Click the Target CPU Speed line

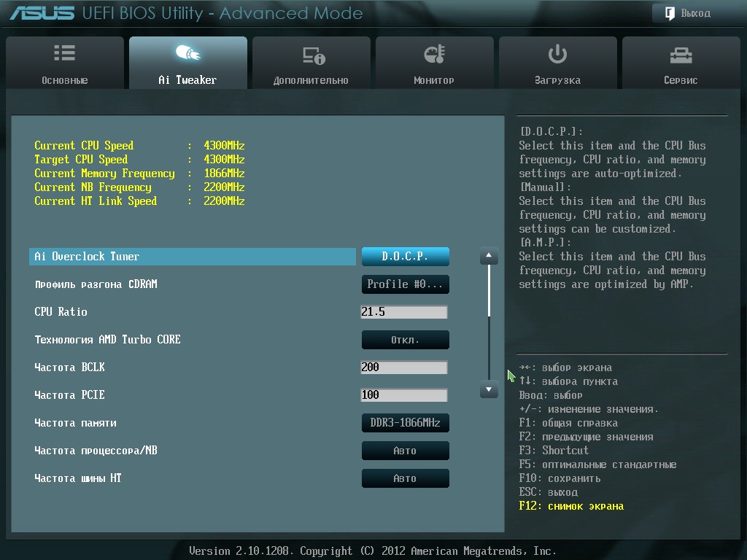[x=139, y=159]
